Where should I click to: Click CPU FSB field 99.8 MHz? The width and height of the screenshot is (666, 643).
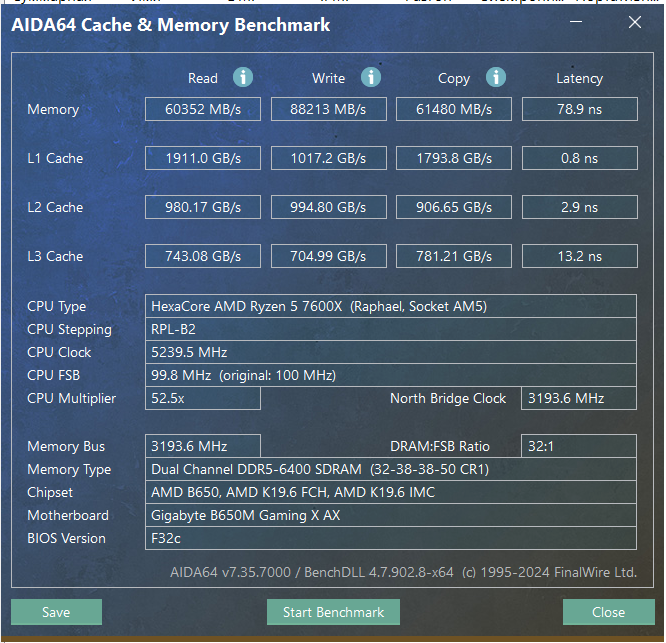click(x=391, y=375)
